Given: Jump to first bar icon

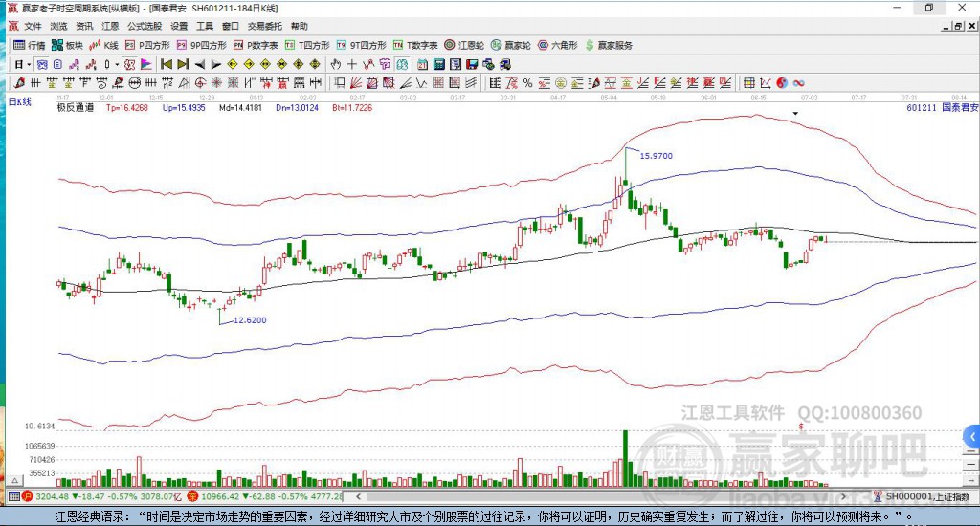Looking at the screenshot, I should coord(167,64).
